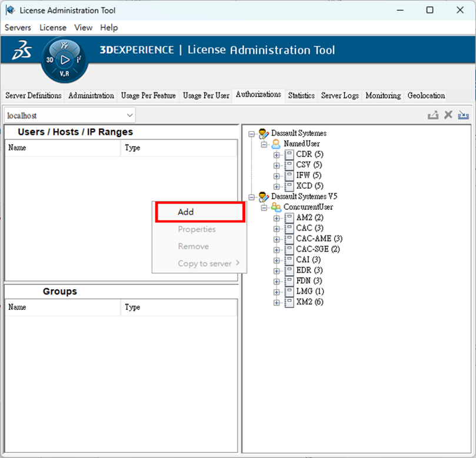Expand the LMG (1) license node
The image size is (476, 458).
[x=277, y=292]
